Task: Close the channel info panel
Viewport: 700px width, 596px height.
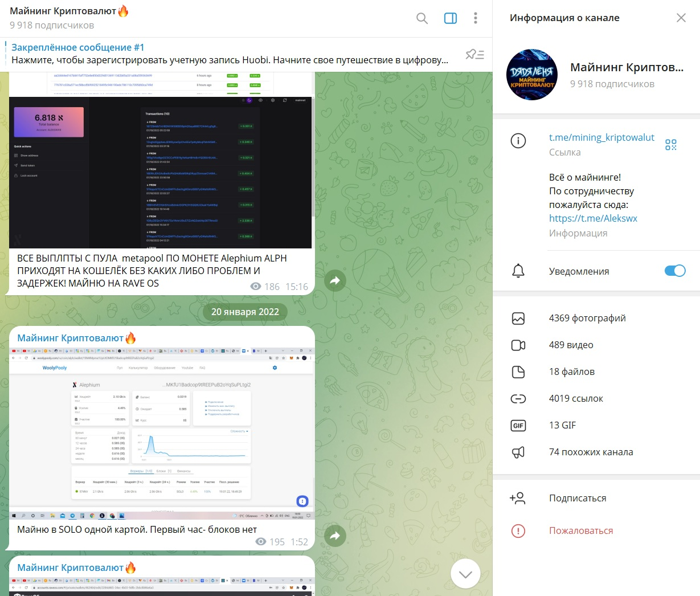Action: point(681,18)
